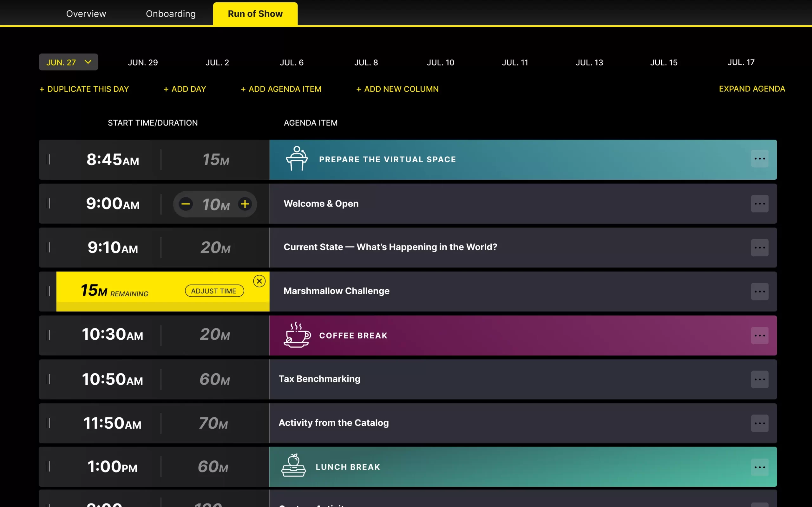Open the three-dot menu for Marshmallow Challenge
This screenshot has width=812, height=507.
pos(759,292)
